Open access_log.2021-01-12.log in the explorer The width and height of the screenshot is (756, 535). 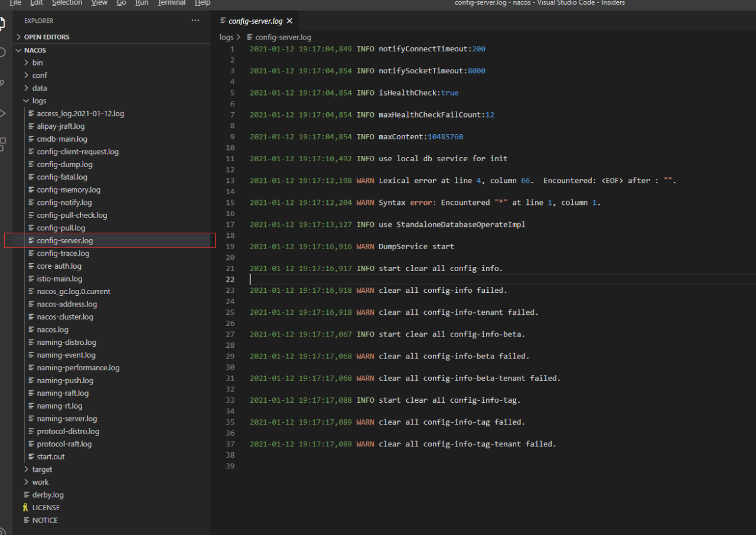click(80, 113)
